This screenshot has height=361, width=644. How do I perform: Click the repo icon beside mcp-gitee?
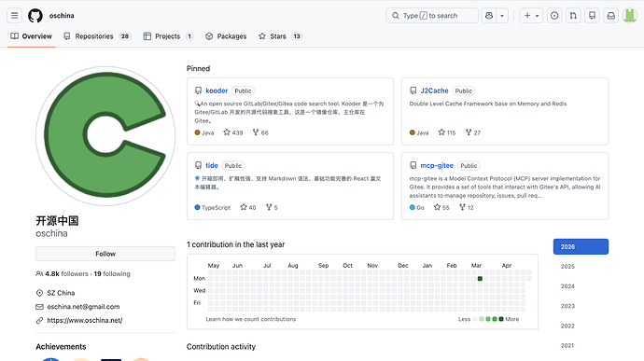pos(413,165)
